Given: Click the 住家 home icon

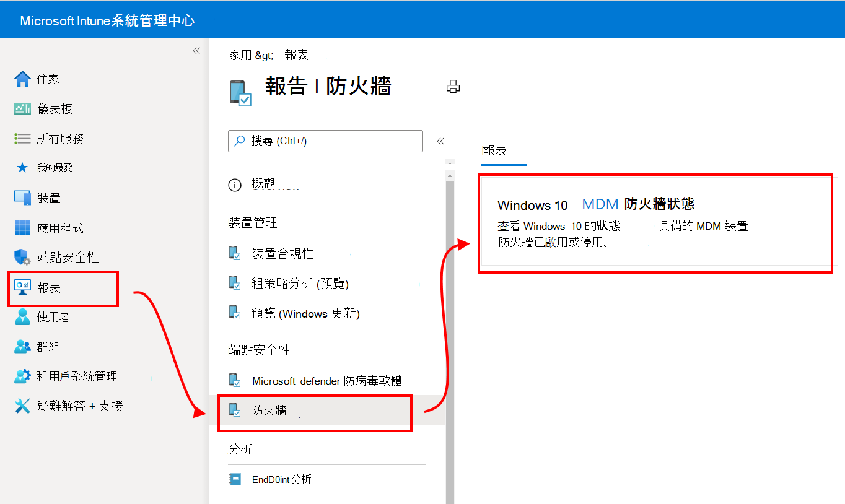Looking at the screenshot, I should [x=22, y=79].
